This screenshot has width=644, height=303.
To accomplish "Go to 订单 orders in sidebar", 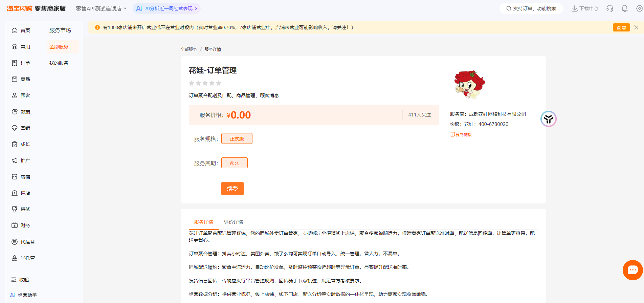I will point(21,63).
